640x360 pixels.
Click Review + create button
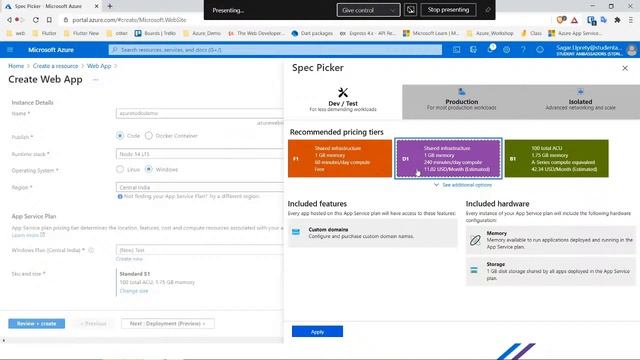[x=36, y=323]
